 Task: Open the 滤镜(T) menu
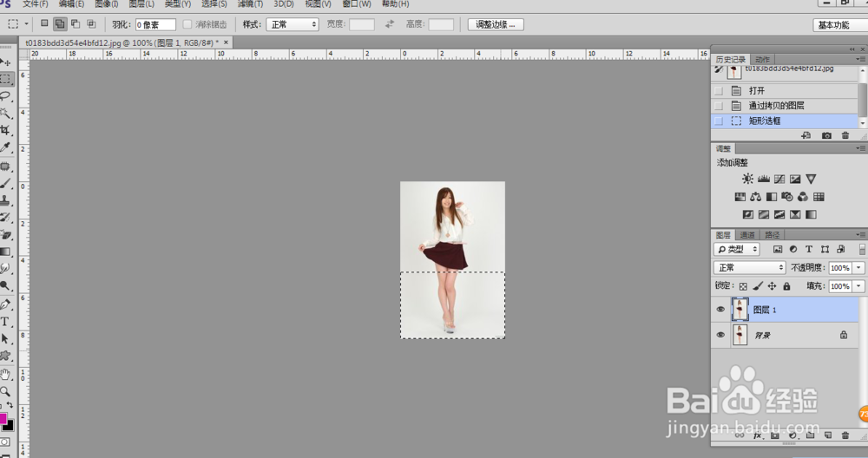(250, 3)
